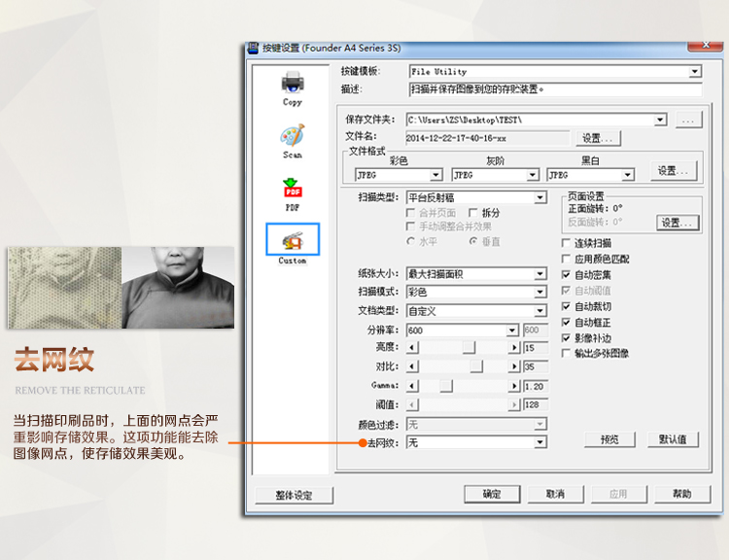Click the 描述 description text field
Viewport: 729px width, 560px height.
click(554, 89)
